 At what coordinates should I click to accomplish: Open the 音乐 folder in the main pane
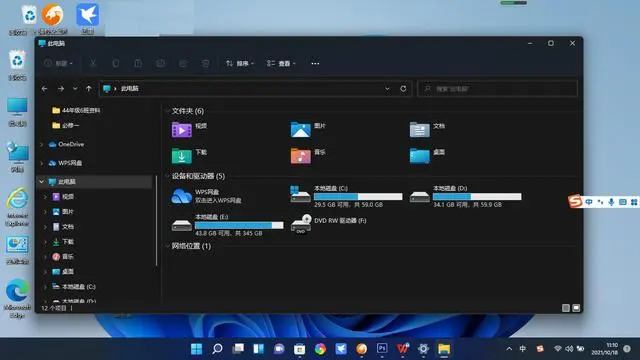coord(300,156)
